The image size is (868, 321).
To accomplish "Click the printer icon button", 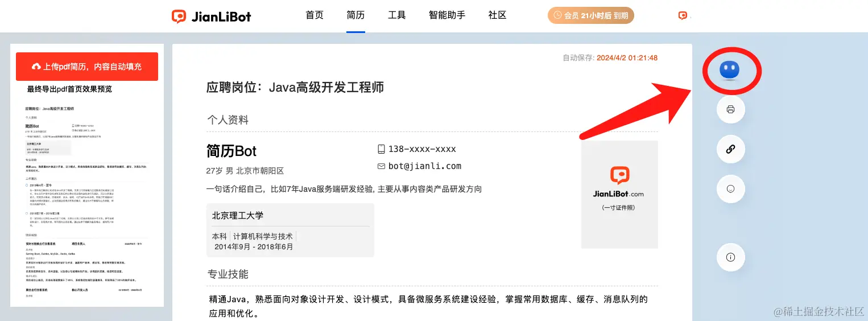I will click(731, 109).
